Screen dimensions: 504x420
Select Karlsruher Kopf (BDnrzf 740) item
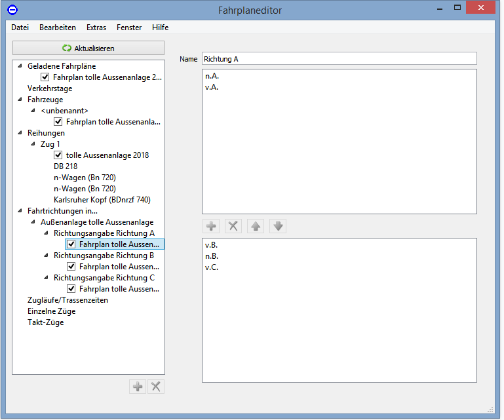click(x=106, y=200)
